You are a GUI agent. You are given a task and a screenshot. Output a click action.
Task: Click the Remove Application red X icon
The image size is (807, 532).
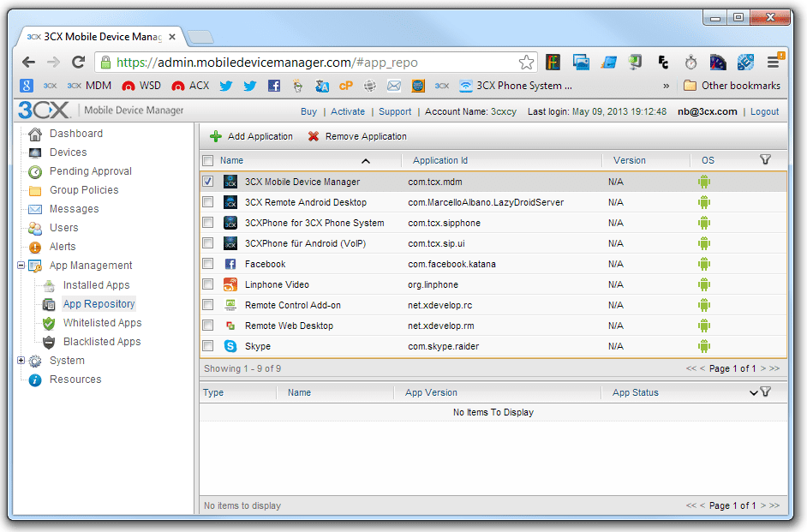313,136
